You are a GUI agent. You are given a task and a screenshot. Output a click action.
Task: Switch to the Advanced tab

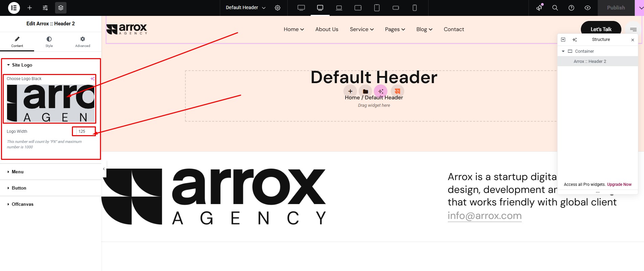(x=83, y=42)
